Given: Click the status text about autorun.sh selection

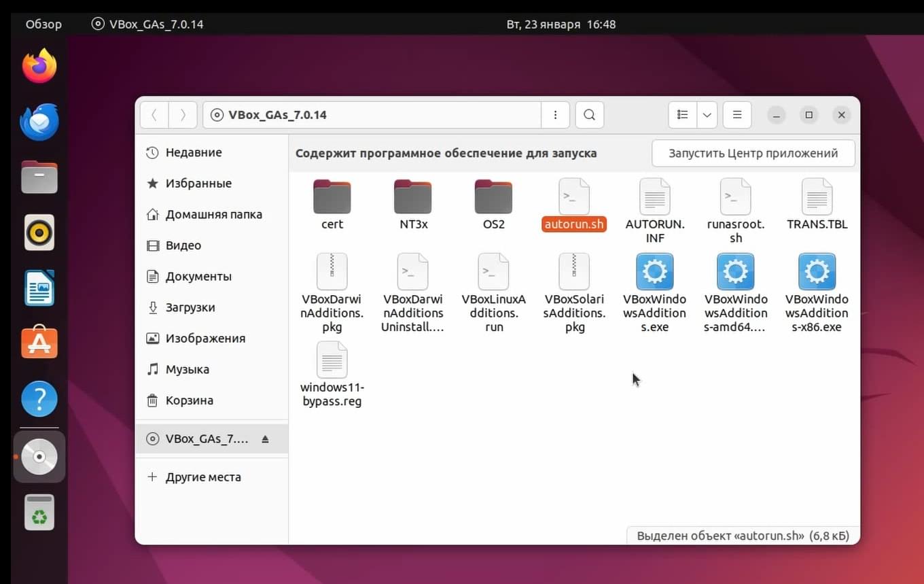Looking at the screenshot, I should click(x=743, y=536).
